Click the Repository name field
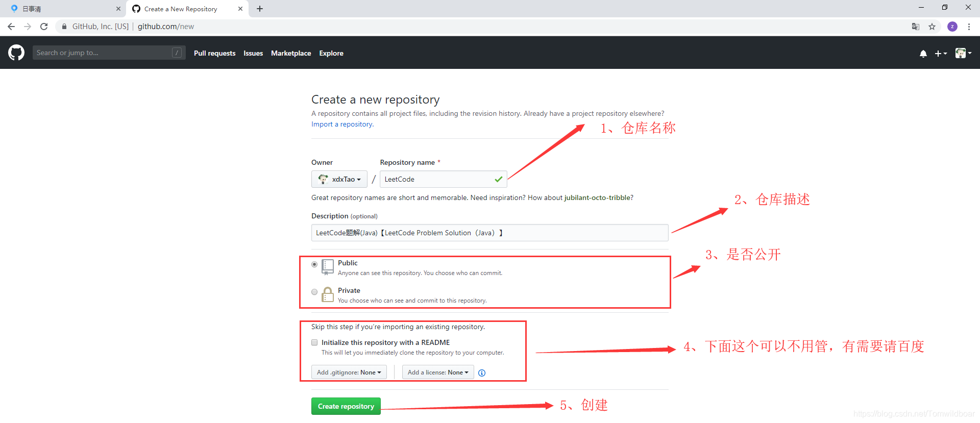The width and height of the screenshot is (980, 423). click(x=444, y=179)
